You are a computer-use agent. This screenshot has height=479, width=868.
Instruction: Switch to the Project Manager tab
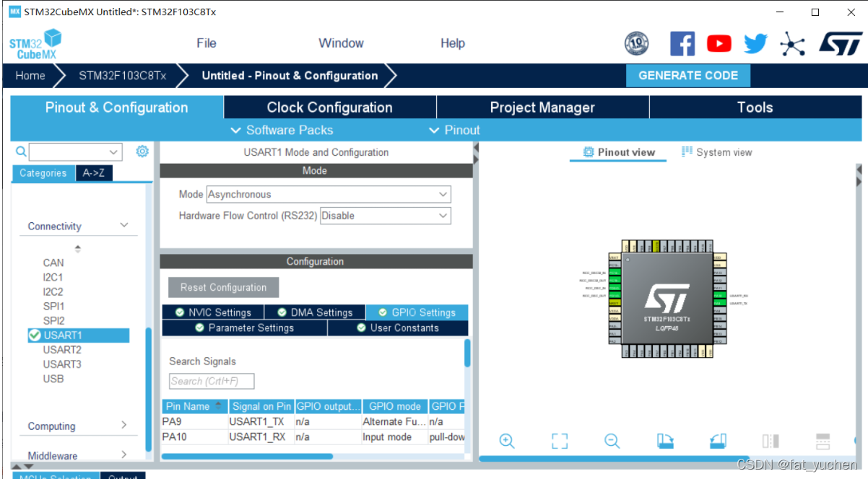click(x=542, y=107)
